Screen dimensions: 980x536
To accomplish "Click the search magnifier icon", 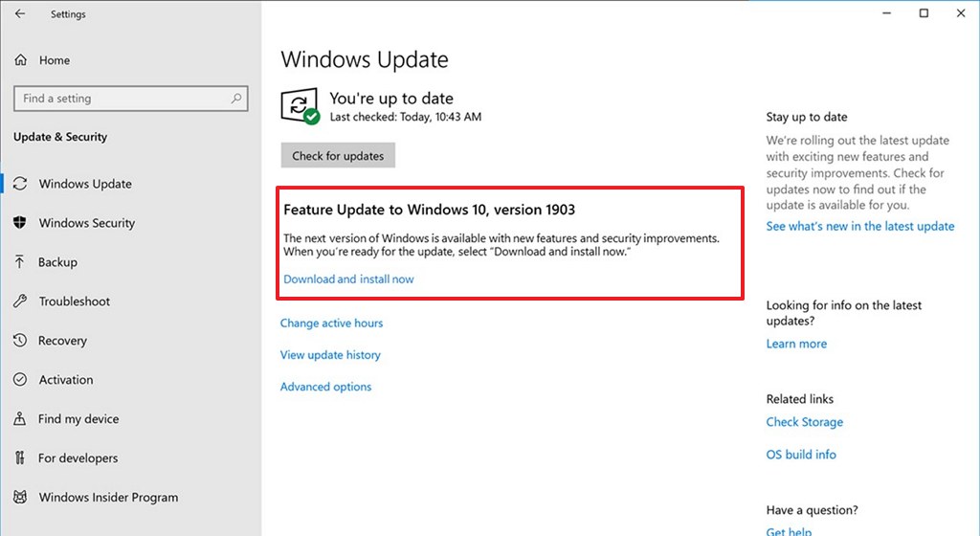I will (x=236, y=98).
